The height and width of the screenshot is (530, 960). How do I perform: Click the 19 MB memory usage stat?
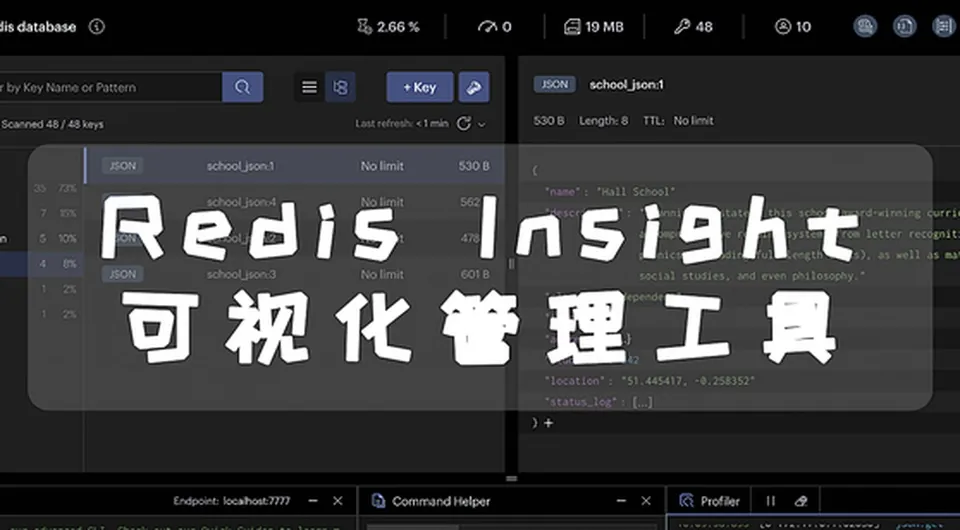pyautogui.click(x=593, y=27)
